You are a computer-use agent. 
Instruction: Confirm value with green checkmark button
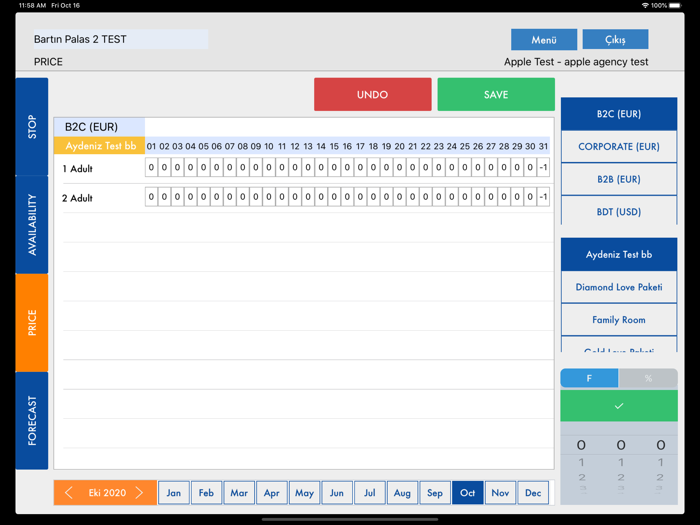[619, 406]
